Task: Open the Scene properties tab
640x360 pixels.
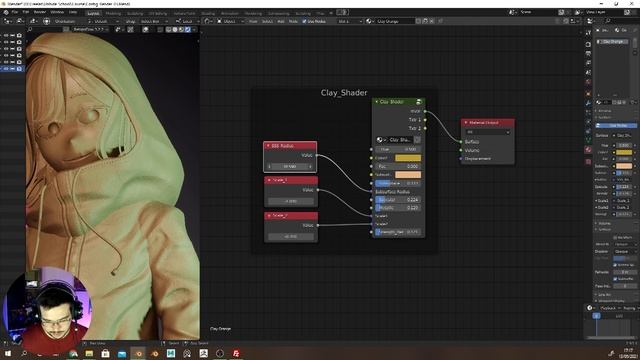Action: 588,73
